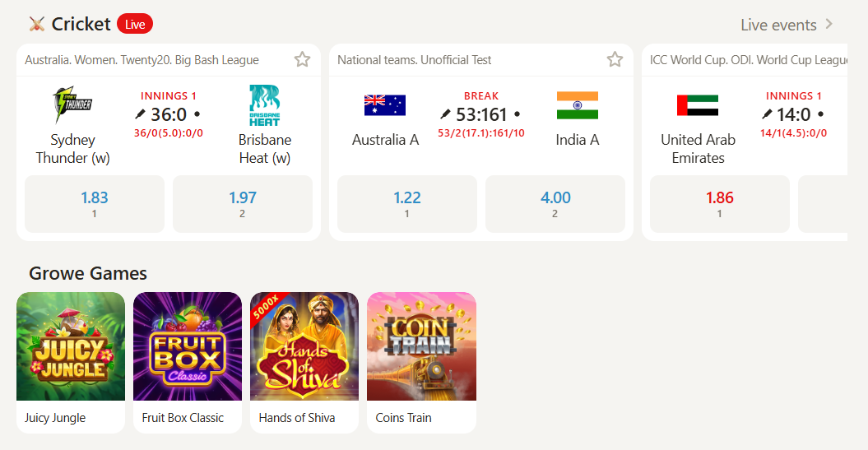This screenshot has height=450, width=868.
Task: Bet on Brisbane Heat at 1.97
Action: 243,204
